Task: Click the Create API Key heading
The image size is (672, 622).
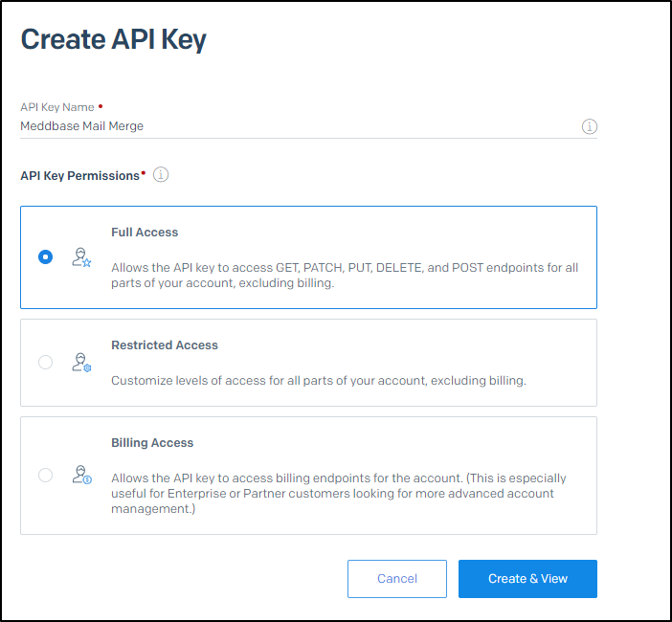Action: point(113,39)
